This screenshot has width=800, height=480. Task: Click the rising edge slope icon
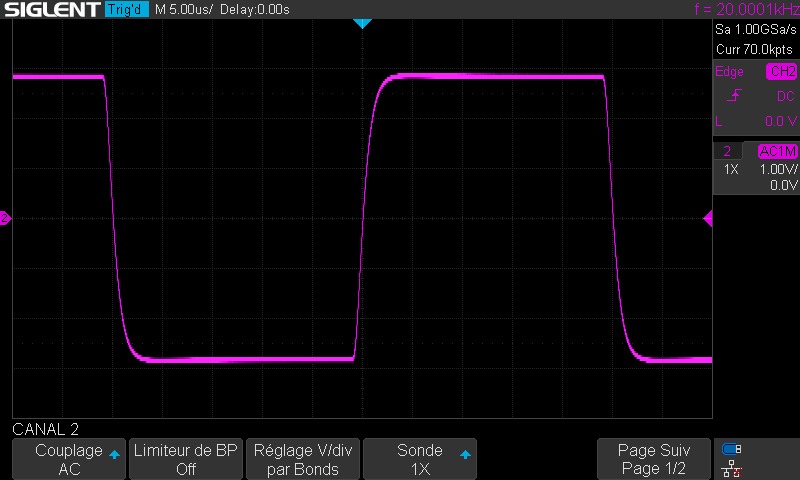(x=734, y=95)
